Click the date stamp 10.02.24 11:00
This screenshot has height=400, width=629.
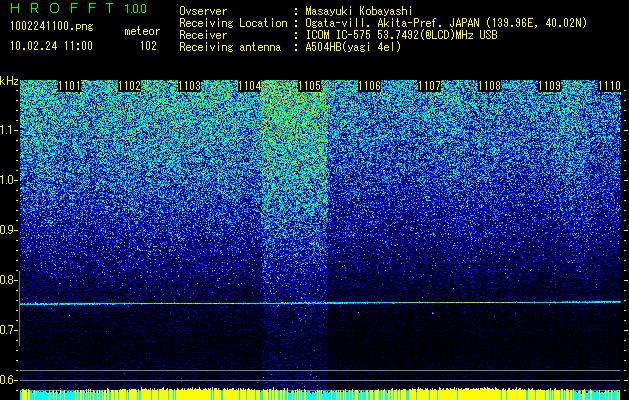pyautogui.click(x=51, y=46)
